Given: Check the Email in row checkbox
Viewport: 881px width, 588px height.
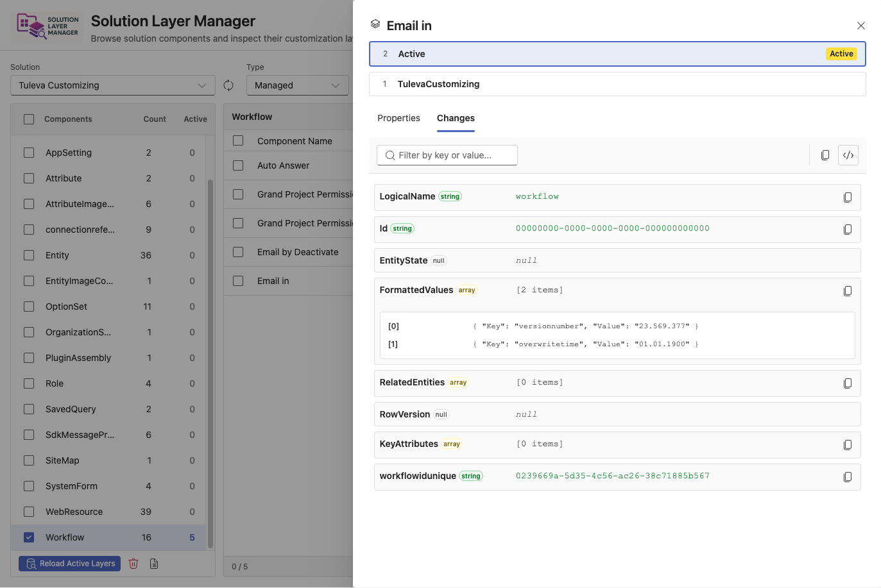Looking at the screenshot, I should [x=238, y=281].
